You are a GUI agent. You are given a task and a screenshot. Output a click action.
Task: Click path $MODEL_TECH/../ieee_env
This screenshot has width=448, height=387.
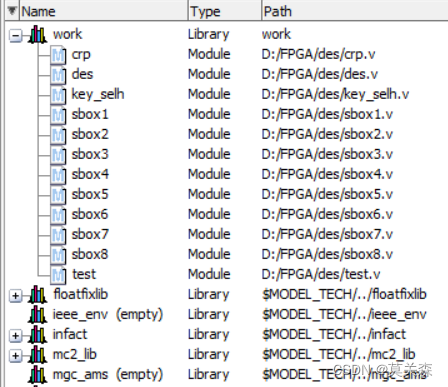pyautogui.click(x=344, y=315)
